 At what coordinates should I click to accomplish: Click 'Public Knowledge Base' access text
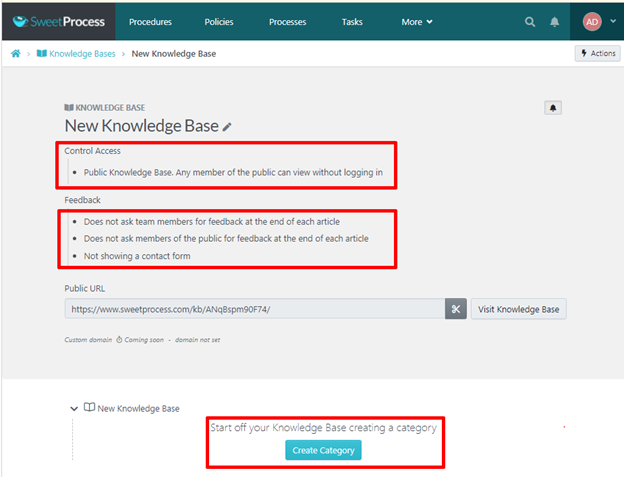click(x=233, y=172)
